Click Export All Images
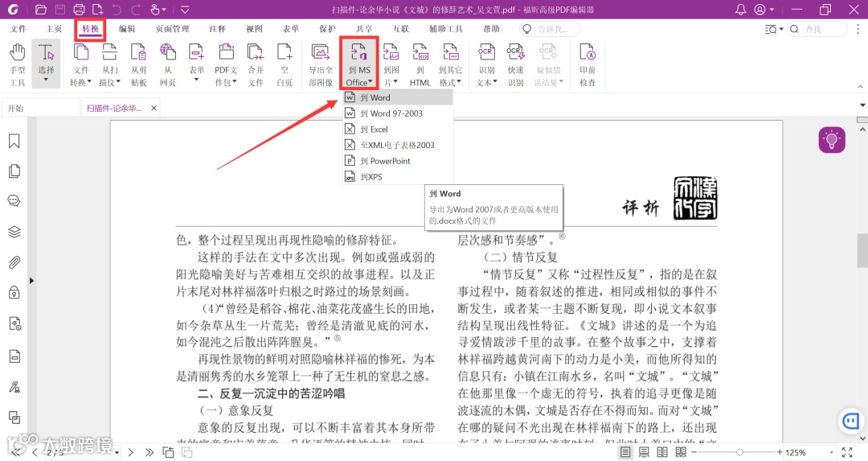 point(321,64)
